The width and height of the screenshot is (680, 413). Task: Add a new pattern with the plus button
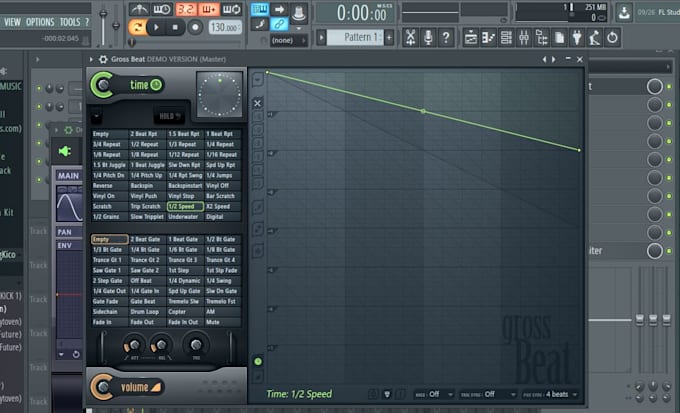389,37
